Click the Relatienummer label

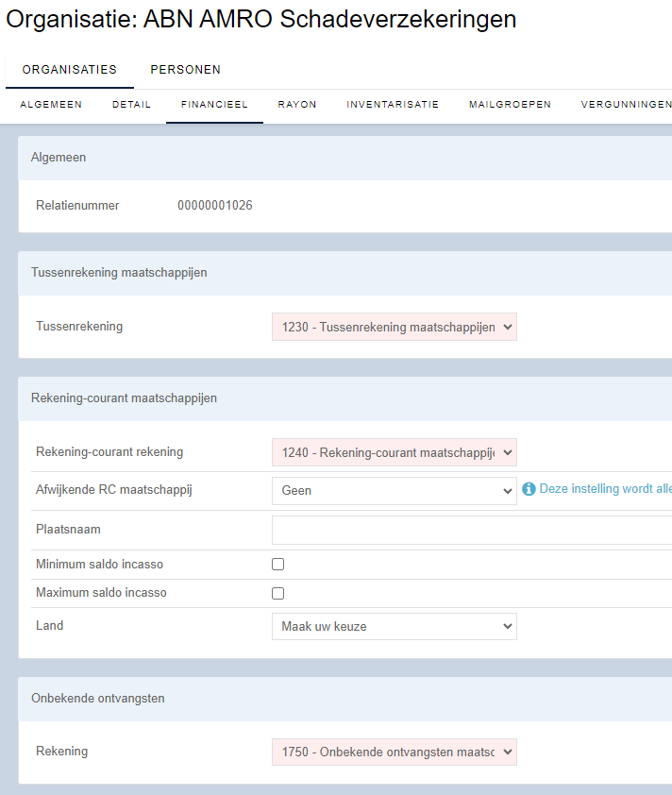77,205
